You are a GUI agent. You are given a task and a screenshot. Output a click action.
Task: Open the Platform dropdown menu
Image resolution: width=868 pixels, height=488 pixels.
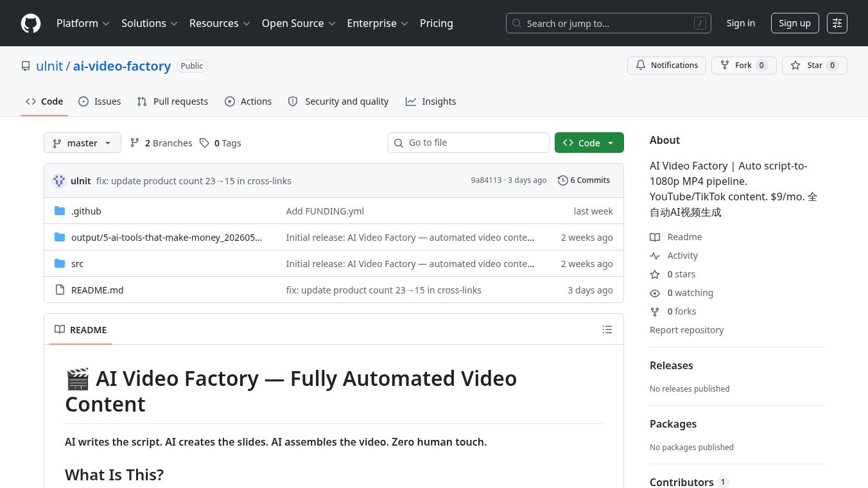pos(83,23)
